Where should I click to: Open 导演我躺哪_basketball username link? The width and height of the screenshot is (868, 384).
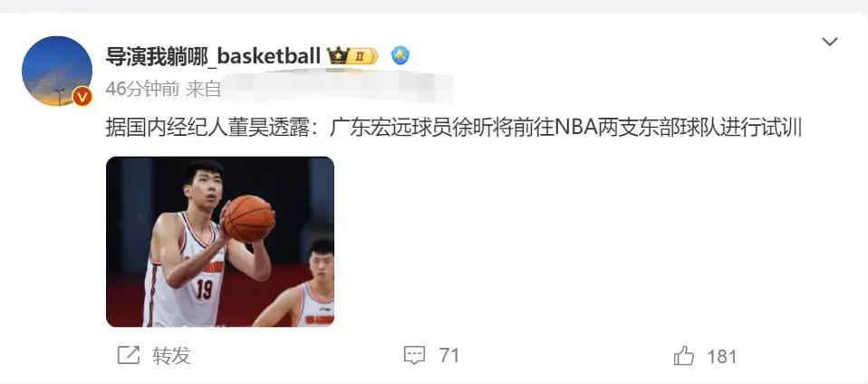click(213, 56)
